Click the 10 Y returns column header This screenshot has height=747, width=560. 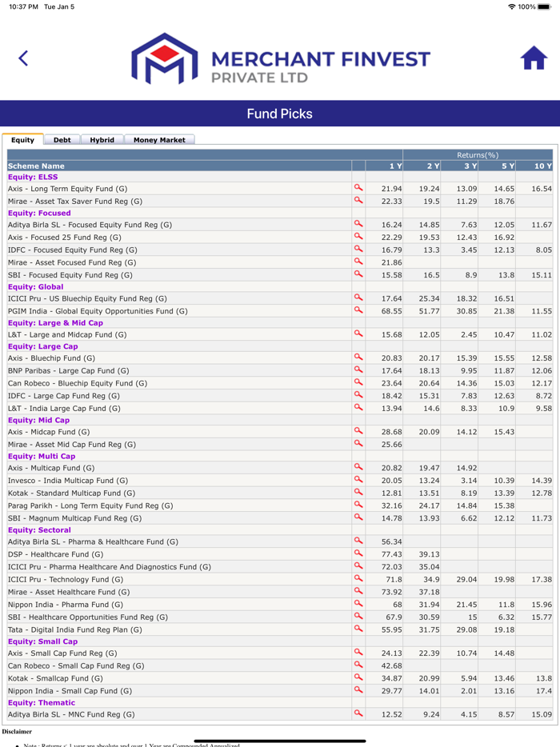(534, 166)
